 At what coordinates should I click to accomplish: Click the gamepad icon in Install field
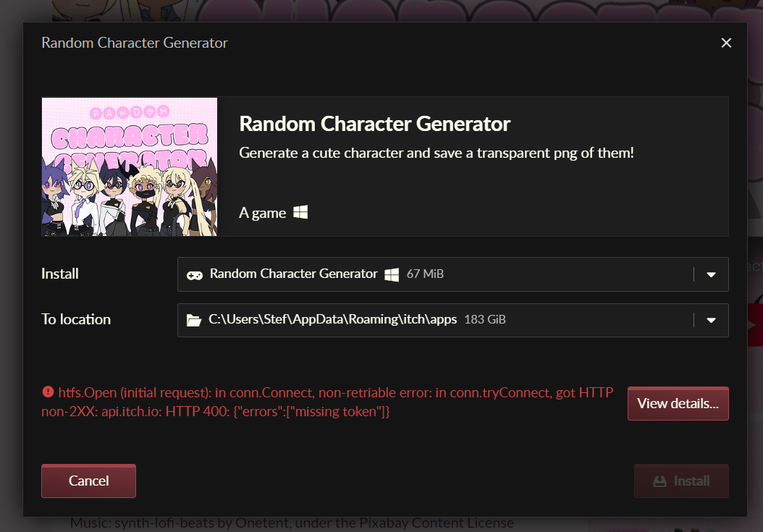pyautogui.click(x=195, y=275)
